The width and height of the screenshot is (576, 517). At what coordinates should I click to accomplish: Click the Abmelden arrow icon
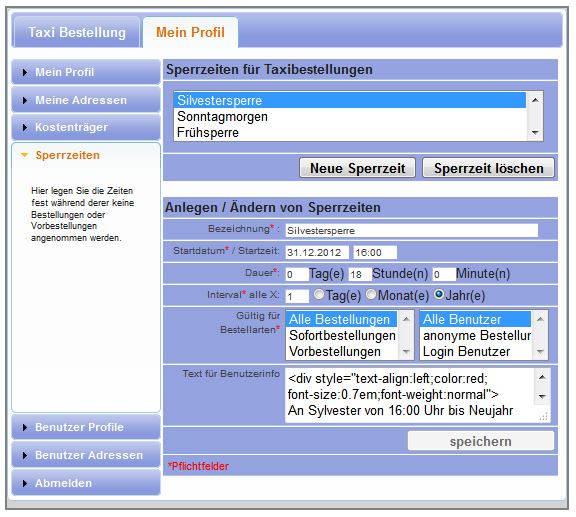click(25, 484)
